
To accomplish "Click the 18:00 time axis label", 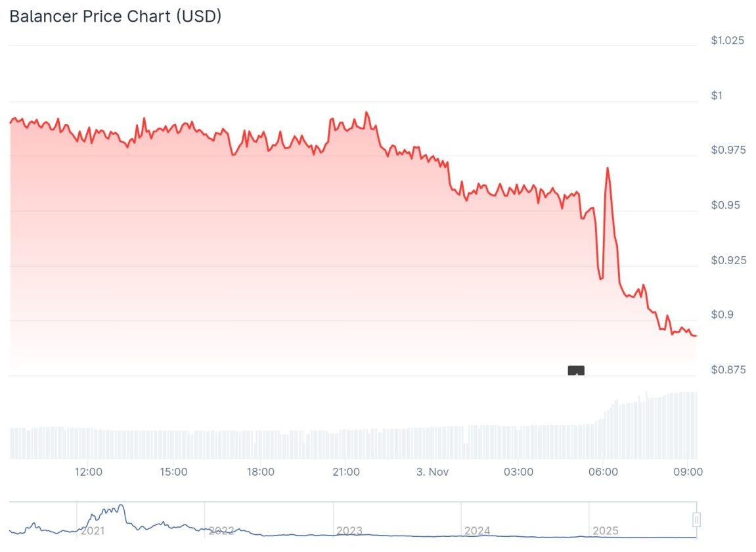I will pos(260,472).
